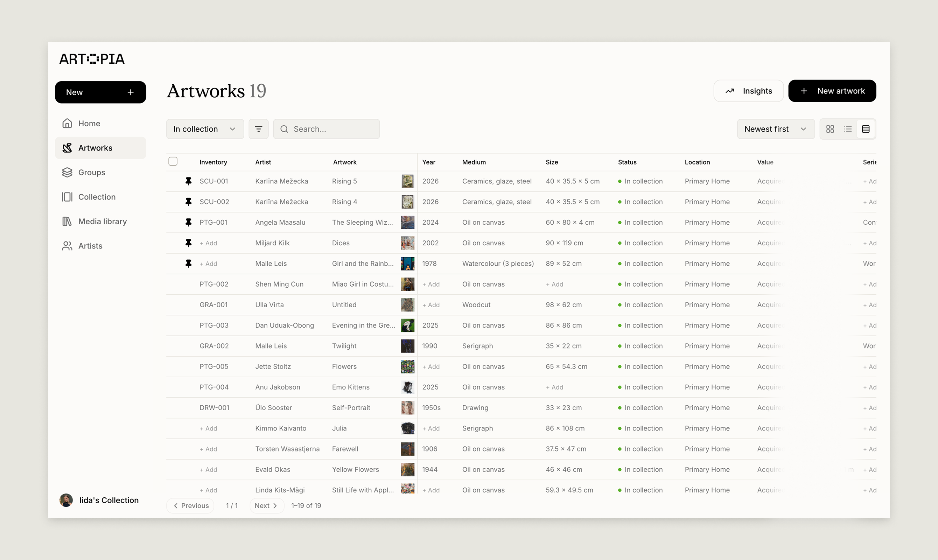938x560 pixels.
Task: Open Iida's Collection profile avatar
Action: [66, 500]
